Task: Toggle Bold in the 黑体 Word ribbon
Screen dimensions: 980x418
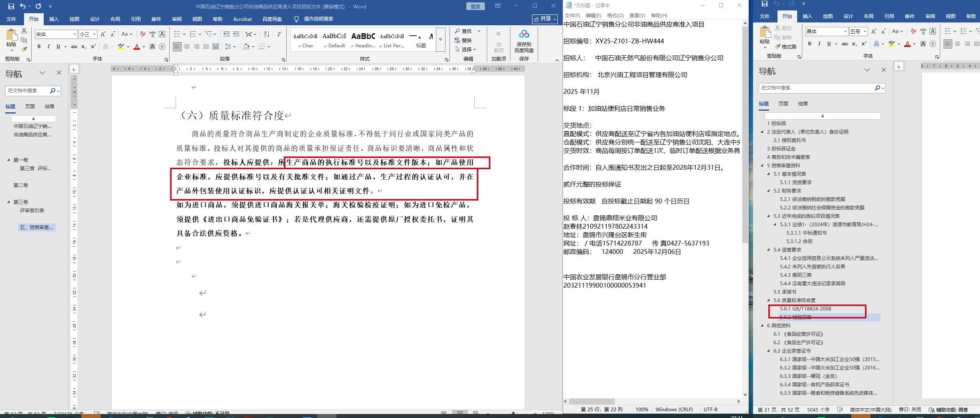Action: [810, 44]
